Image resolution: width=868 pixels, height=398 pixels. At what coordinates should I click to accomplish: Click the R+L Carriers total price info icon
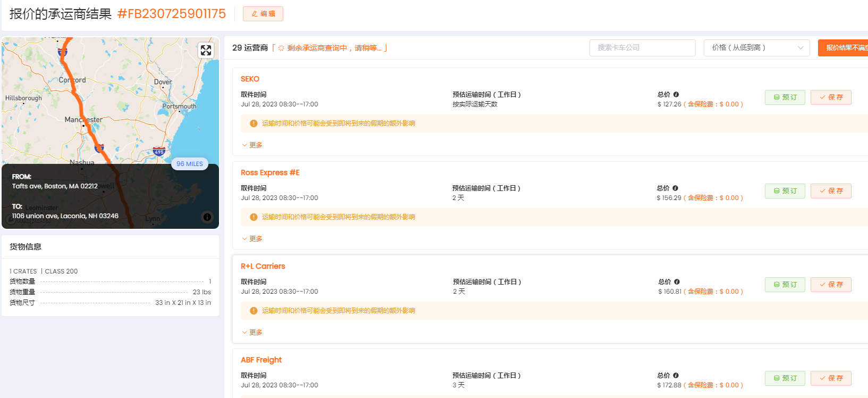pos(677,282)
